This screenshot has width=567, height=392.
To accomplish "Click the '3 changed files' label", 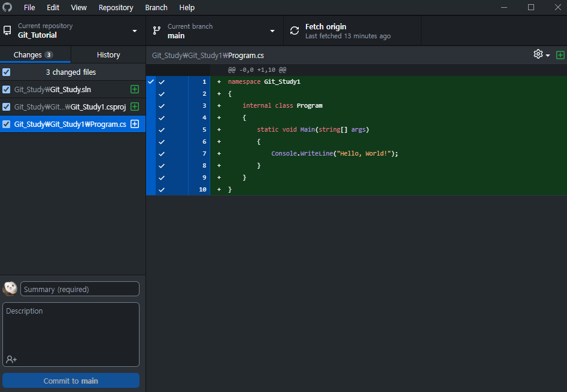I will [x=71, y=72].
